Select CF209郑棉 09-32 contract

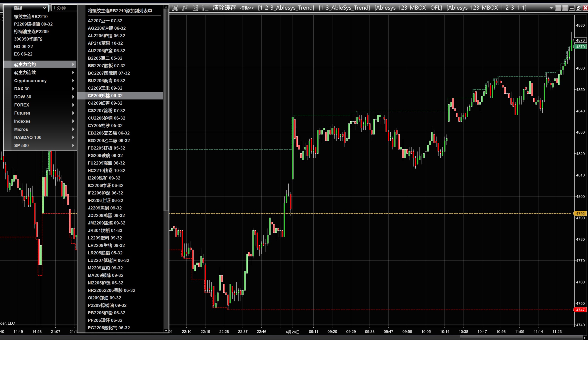(105, 96)
